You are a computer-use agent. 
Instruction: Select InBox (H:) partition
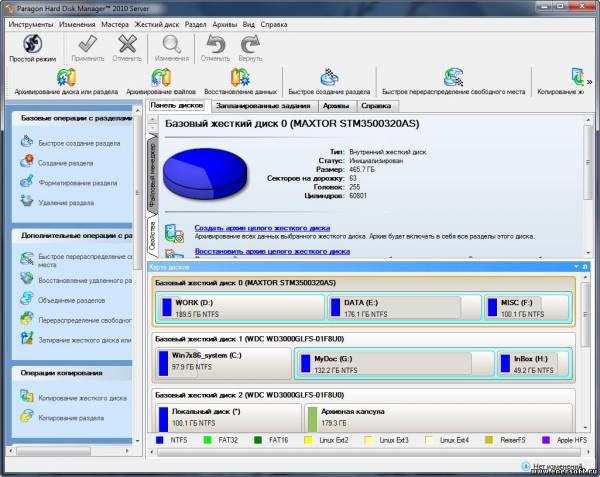click(533, 364)
